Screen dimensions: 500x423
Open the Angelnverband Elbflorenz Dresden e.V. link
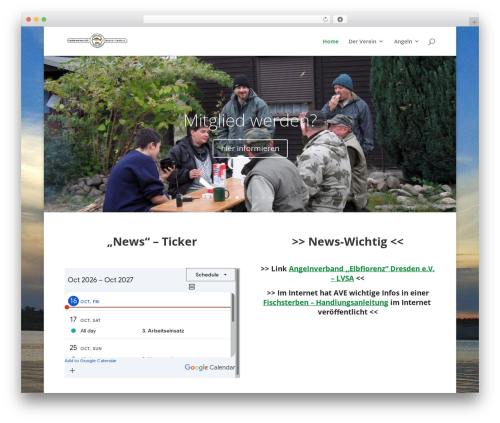point(361,273)
